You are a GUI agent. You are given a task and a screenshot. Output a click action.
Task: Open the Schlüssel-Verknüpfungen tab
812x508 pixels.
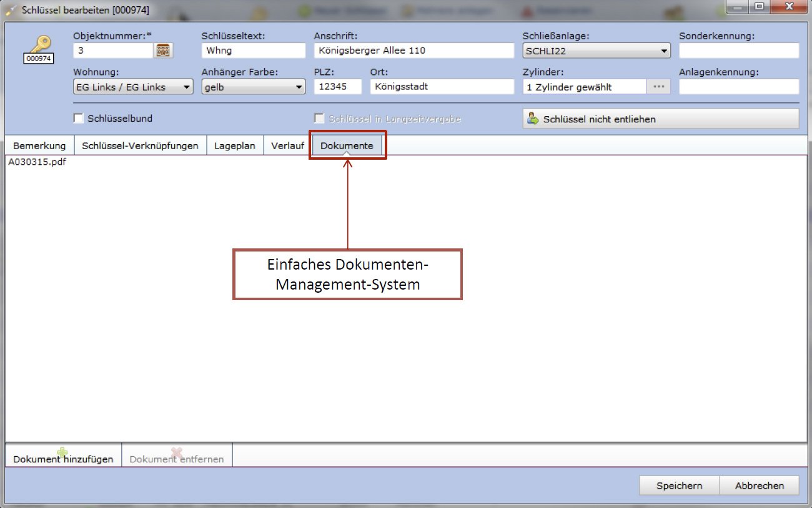(x=140, y=145)
